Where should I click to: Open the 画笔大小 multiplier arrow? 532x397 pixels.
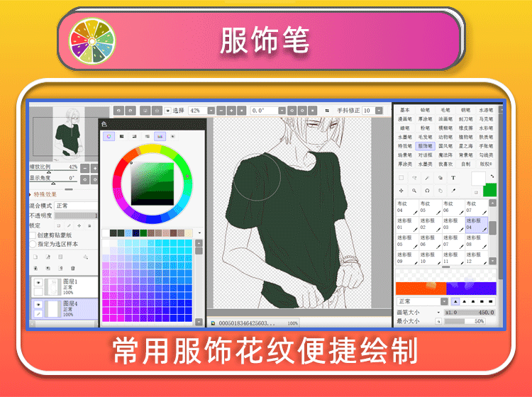pos(438,312)
